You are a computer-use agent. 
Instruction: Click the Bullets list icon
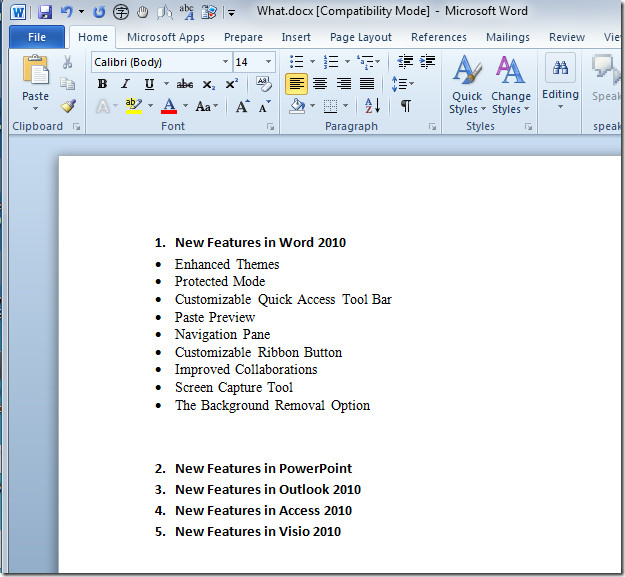tap(297, 62)
